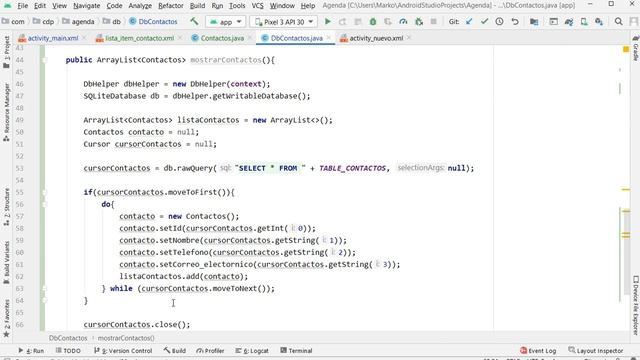
Task: Click the yellow warning indicator atop the scrollbar
Action: click(x=626, y=49)
